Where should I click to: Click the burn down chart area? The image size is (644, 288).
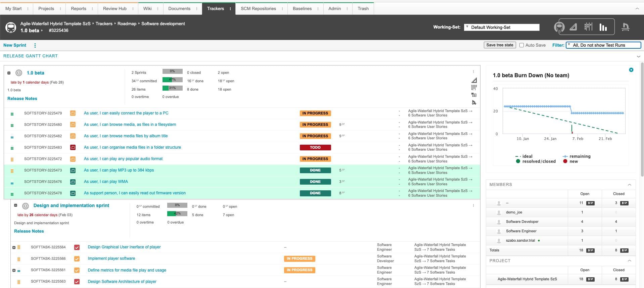pyautogui.click(x=564, y=111)
